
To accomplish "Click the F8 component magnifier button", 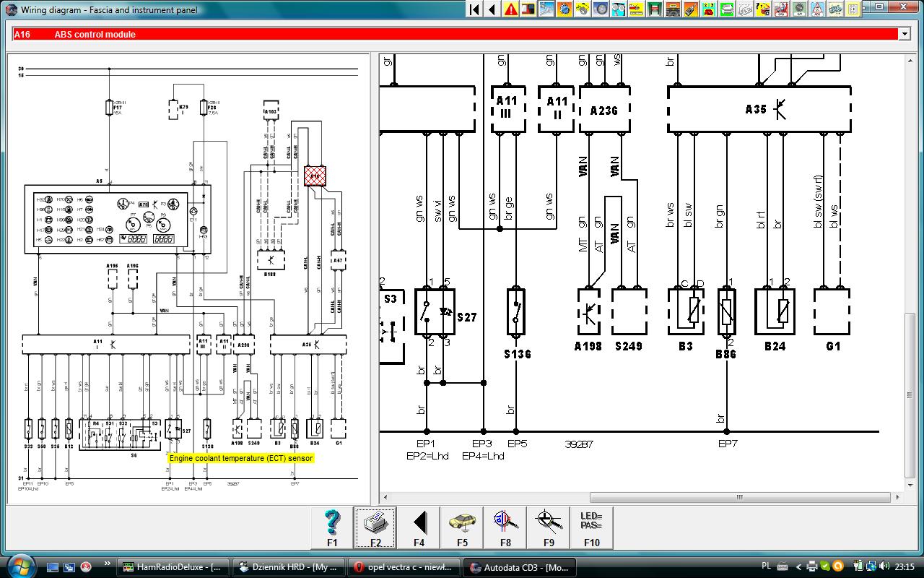I will pos(505,527).
